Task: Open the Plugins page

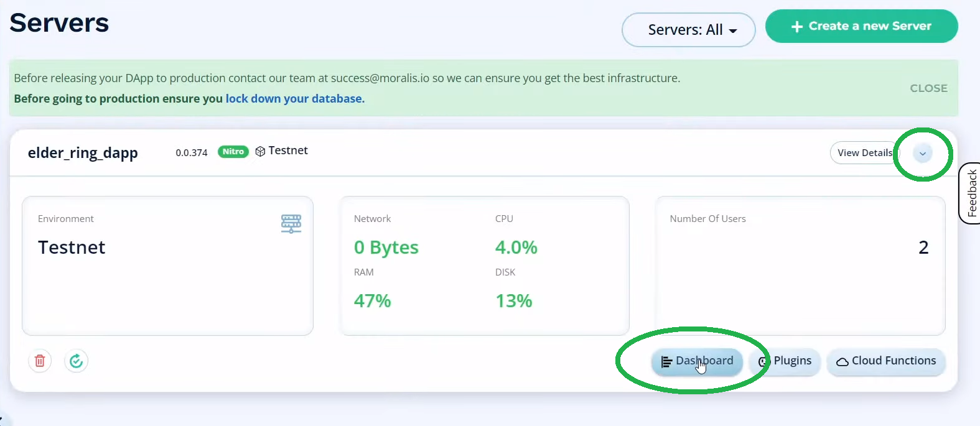Action: [x=785, y=361]
